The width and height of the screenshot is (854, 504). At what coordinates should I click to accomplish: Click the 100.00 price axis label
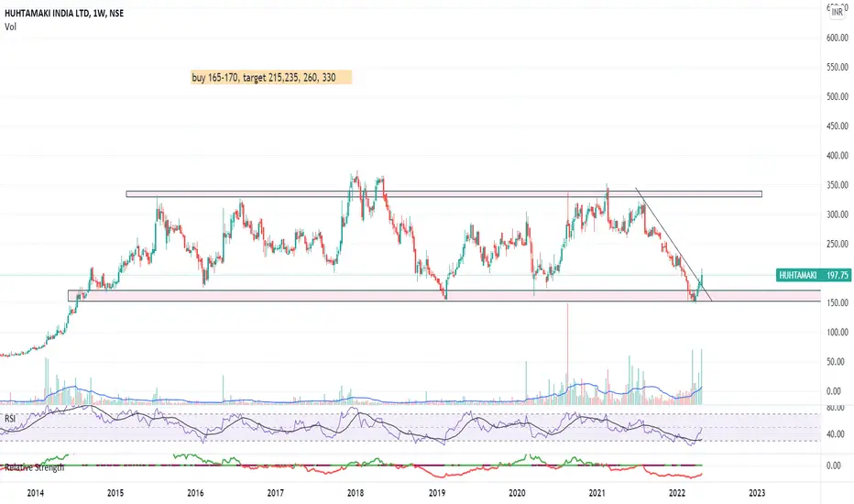838,333
